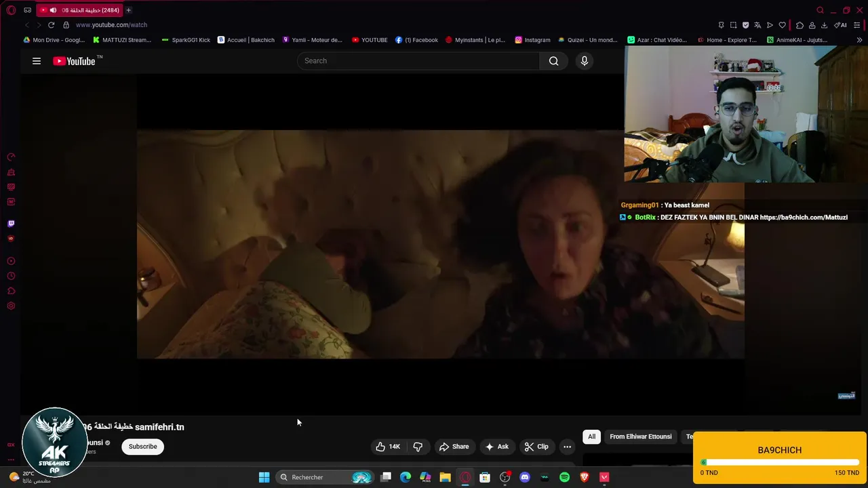This screenshot has height=488, width=868.
Task: Open the Myinstants bookmark
Action: point(475,40)
